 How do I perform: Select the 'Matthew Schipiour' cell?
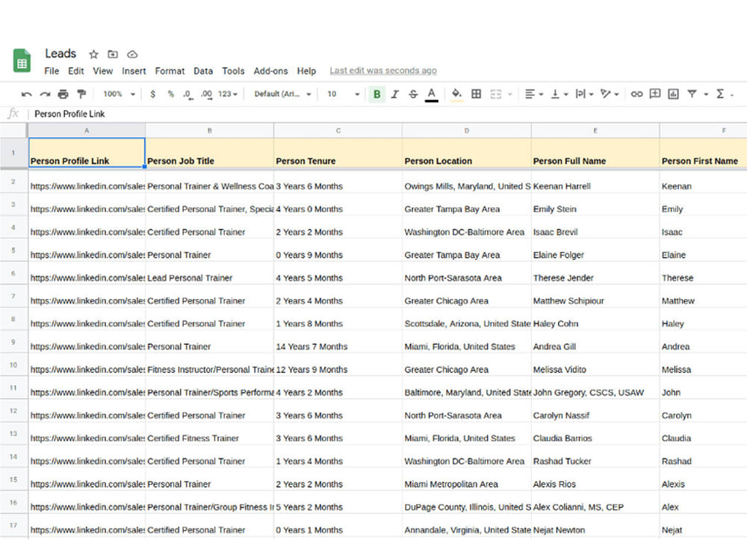click(595, 296)
